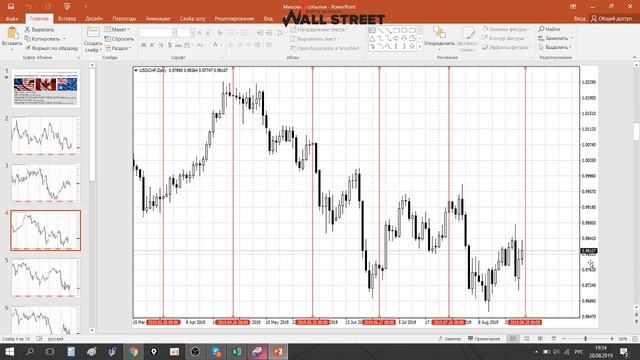The width and height of the screenshot is (640, 360).
Task: Open the Заливка фигуры shape fill dropdown
Action: [505, 29]
